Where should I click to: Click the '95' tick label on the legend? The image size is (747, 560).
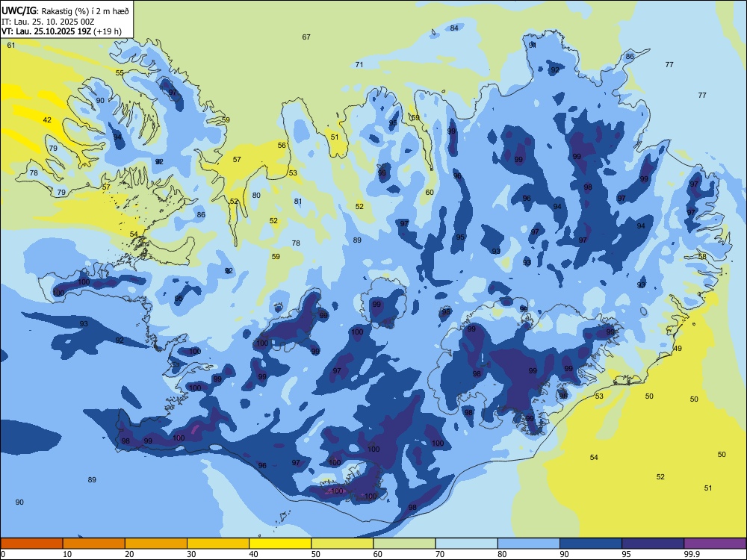tap(626, 554)
